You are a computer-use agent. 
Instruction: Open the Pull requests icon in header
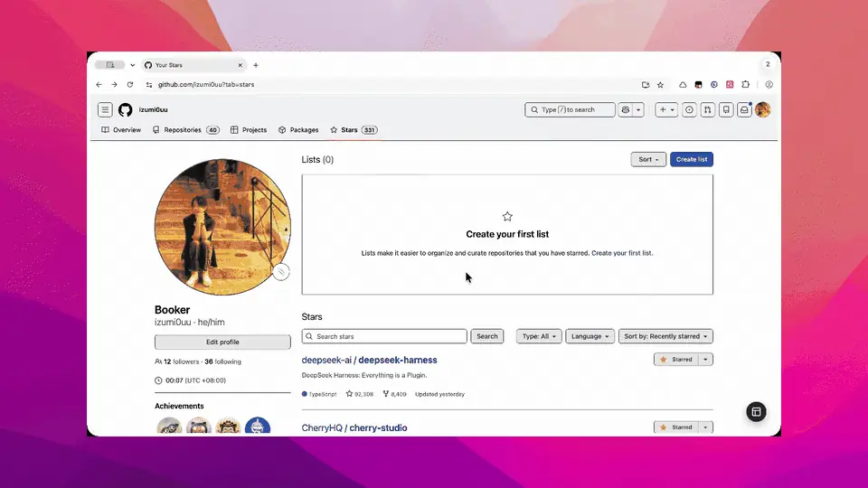(x=707, y=109)
